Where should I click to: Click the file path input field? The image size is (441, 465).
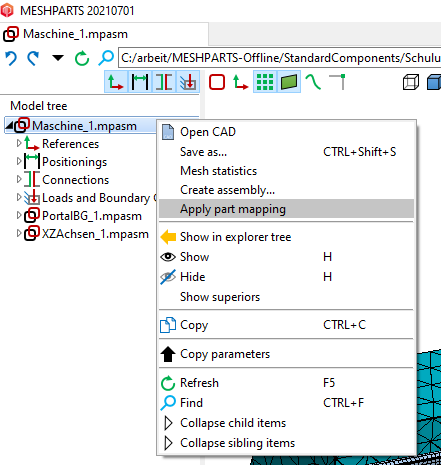click(x=280, y=58)
